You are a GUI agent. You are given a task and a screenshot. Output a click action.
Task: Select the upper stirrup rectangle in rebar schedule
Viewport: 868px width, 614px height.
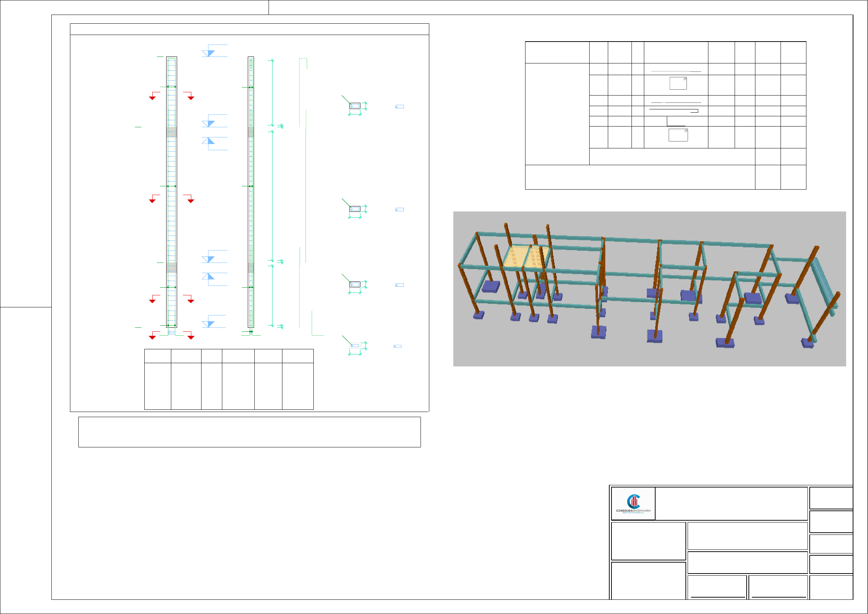coord(678,83)
